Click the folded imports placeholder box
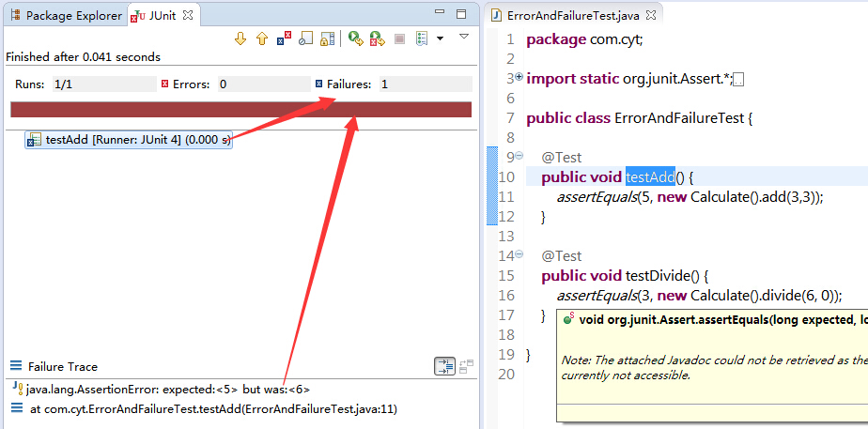 (x=738, y=81)
